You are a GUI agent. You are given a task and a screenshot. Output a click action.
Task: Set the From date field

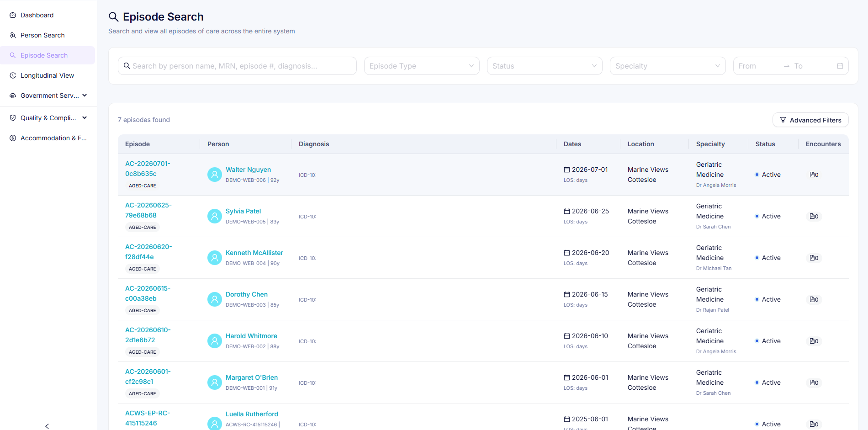click(x=758, y=66)
